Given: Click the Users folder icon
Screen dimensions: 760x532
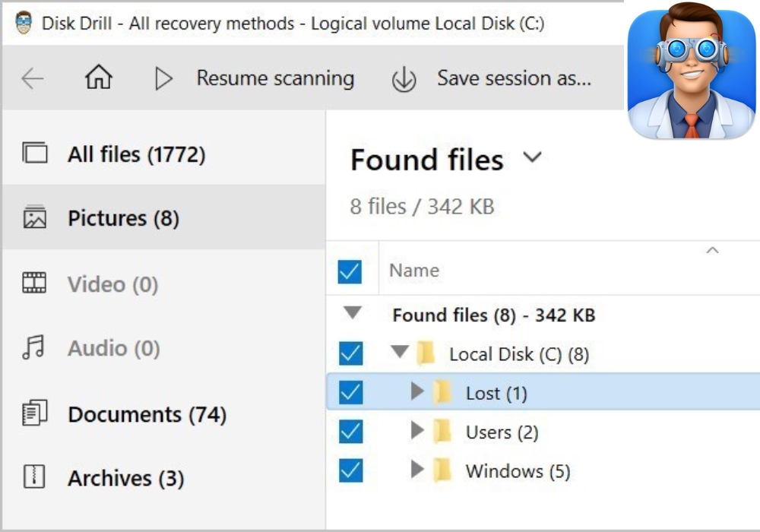Looking at the screenshot, I should 442,431.
